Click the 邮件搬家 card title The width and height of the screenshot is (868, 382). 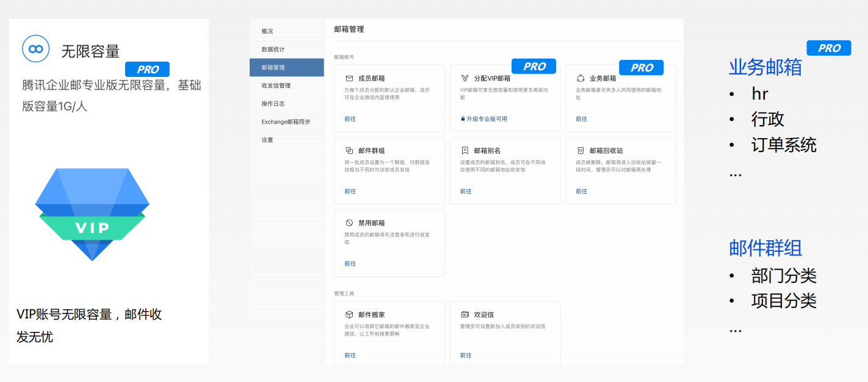tap(371, 314)
